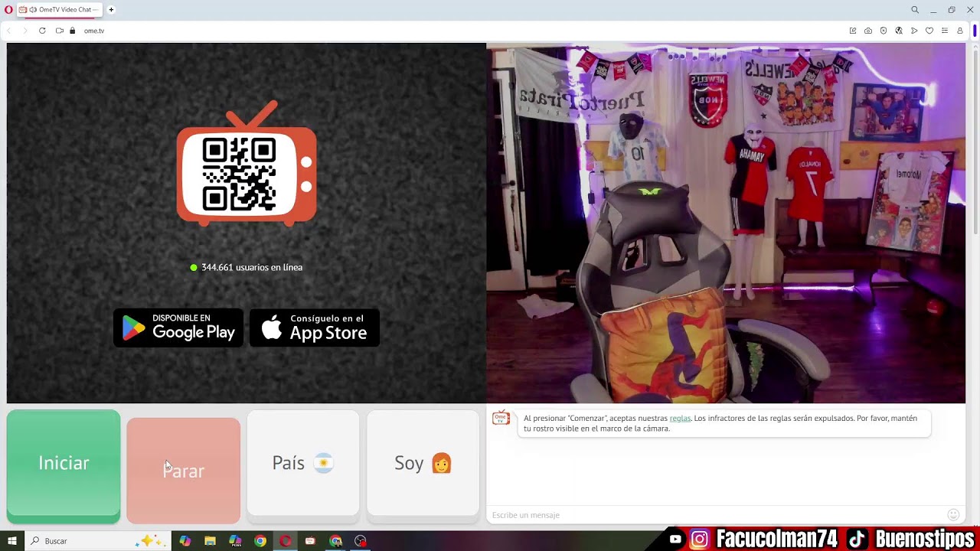Screen dimensions: 980x551
Task: Open the ad blocker shield icon
Action: (x=884, y=31)
